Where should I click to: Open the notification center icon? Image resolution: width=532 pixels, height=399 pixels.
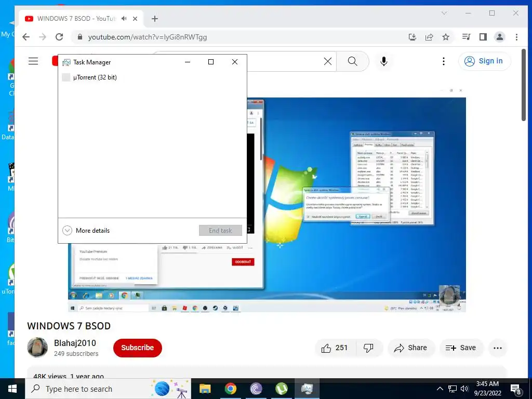coord(516,389)
